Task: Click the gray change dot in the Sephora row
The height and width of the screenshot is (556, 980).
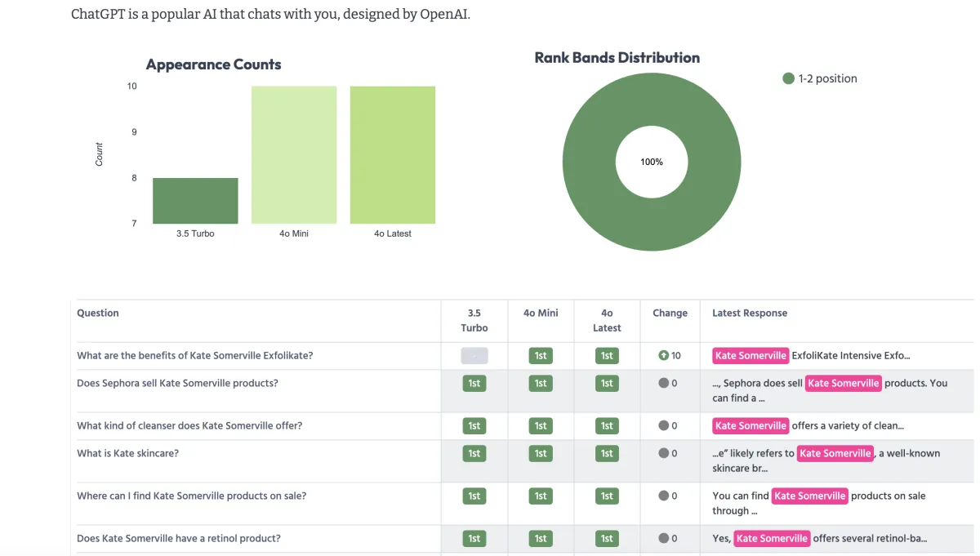Action: [x=664, y=383]
